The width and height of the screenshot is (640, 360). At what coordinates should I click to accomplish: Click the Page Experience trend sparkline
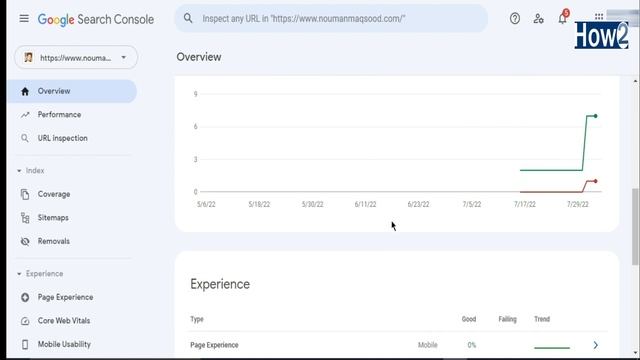coord(552,348)
